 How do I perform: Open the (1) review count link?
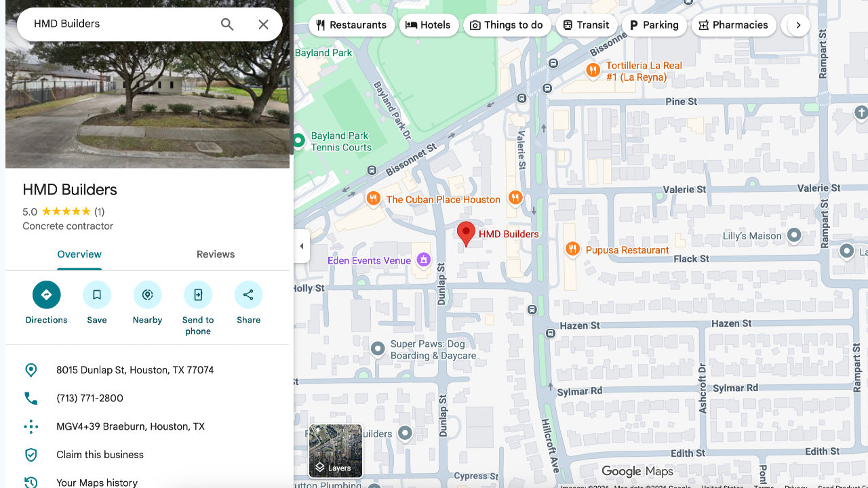coord(99,211)
